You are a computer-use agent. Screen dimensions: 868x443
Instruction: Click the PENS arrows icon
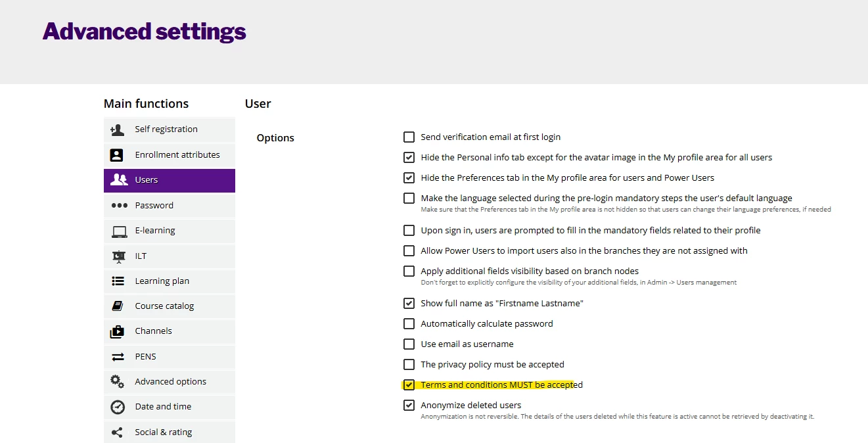pyautogui.click(x=118, y=357)
